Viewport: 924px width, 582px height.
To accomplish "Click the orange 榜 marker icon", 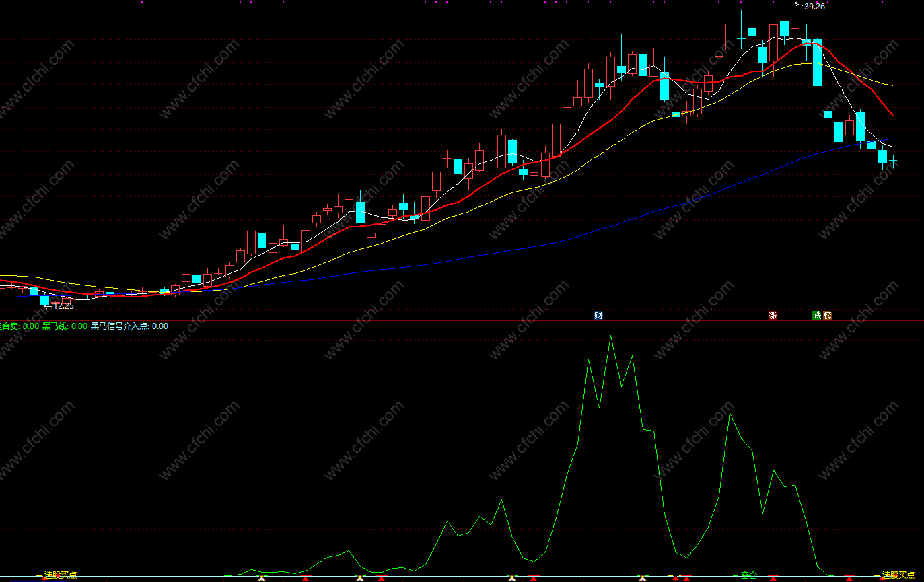I will pyautogui.click(x=827, y=316).
